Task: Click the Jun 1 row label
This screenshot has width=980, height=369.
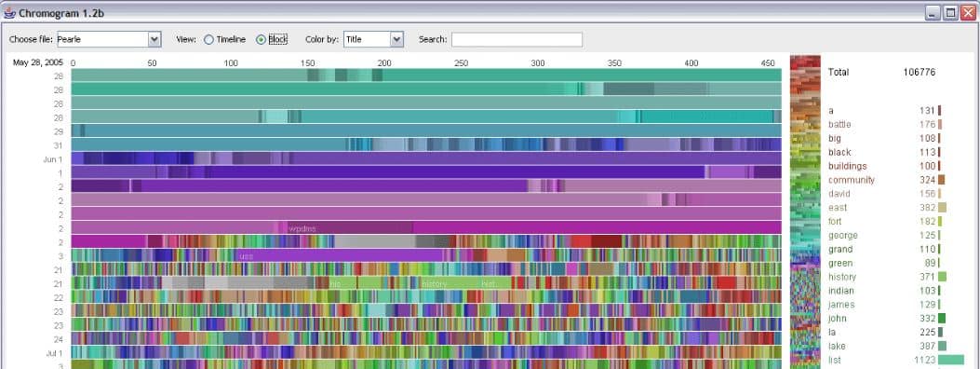Action: pyautogui.click(x=53, y=159)
